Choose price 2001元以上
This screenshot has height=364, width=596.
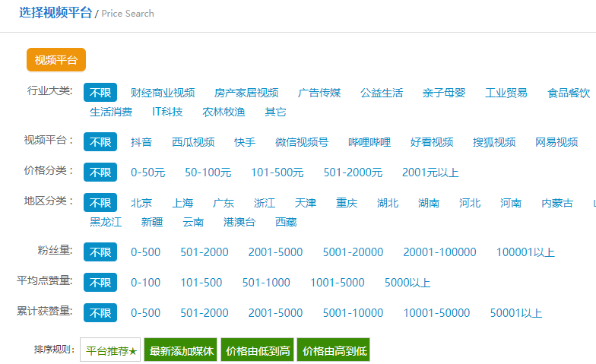(430, 173)
